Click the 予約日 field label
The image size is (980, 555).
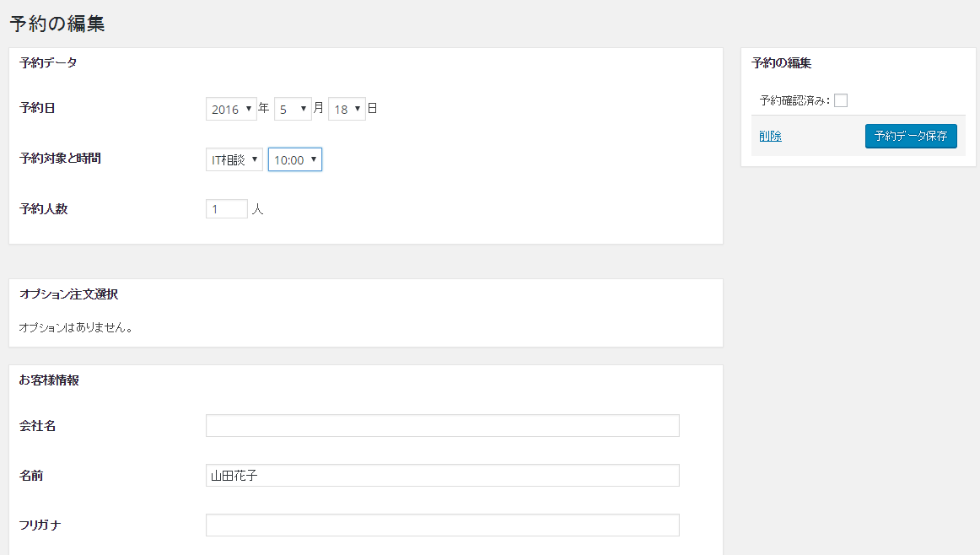click(x=37, y=107)
